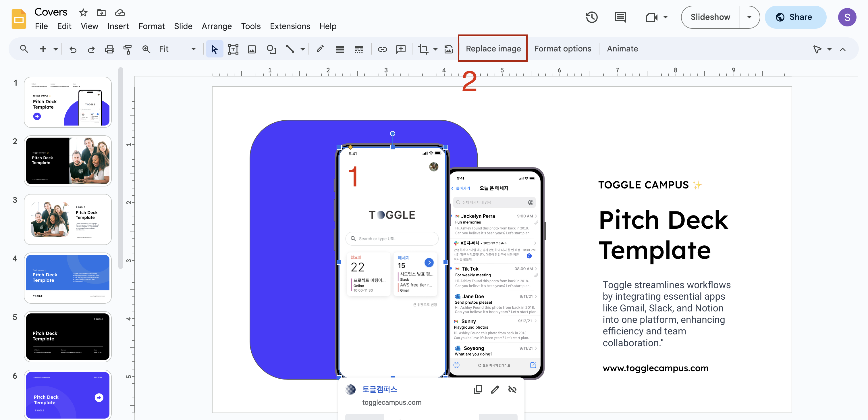Image resolution: width=868 pixels, height=420 pixels.
Task: Redo the last action
Action: pos(91,49)
